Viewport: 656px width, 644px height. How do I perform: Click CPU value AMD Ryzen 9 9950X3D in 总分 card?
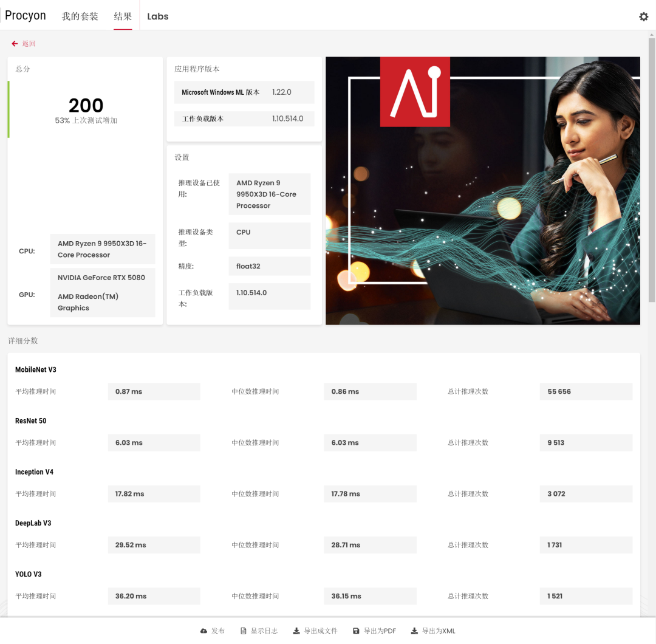coord(103,249)
